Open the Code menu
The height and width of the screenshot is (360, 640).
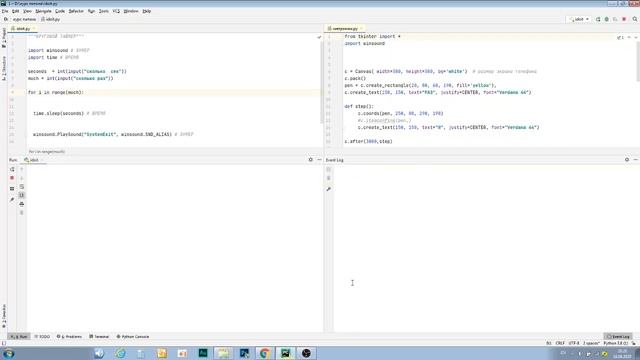point(60,11)
